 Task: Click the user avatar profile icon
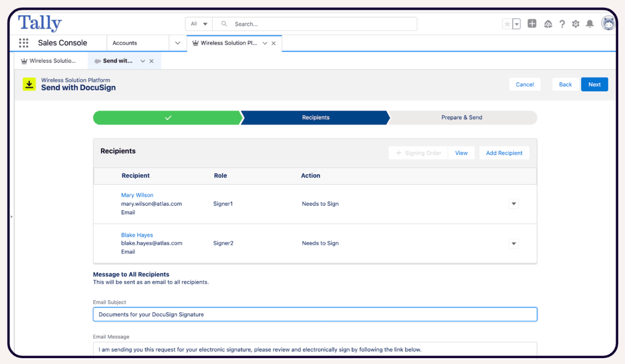click(607, 23)
